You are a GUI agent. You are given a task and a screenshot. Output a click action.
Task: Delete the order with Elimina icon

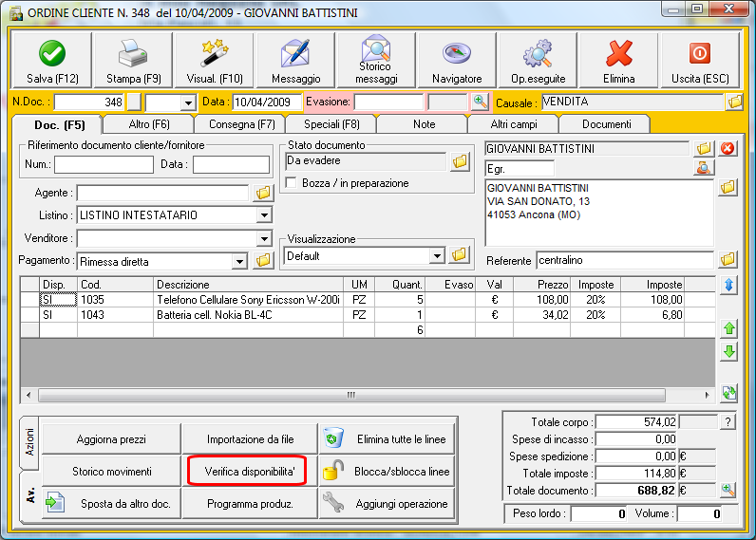[619, 53]
